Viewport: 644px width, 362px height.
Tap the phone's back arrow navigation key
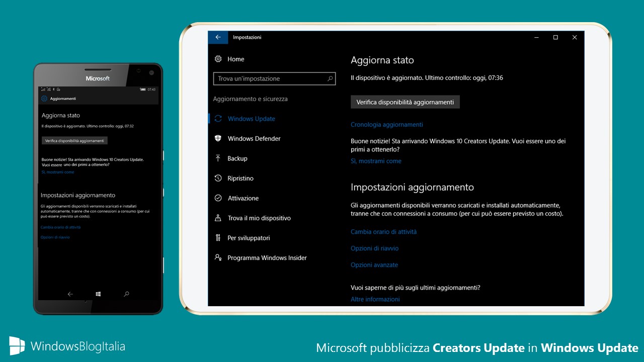coord(70,294)
